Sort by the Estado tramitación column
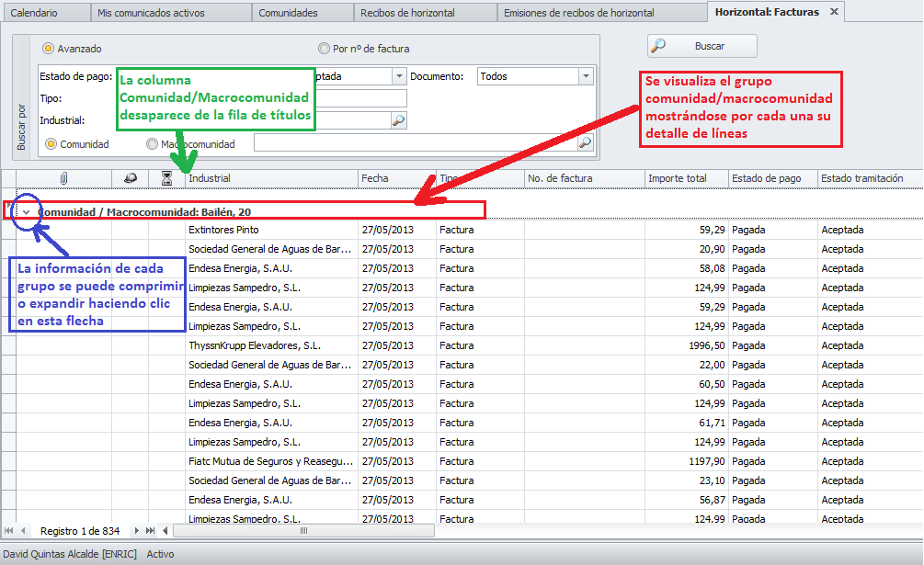 click(871, 178)
